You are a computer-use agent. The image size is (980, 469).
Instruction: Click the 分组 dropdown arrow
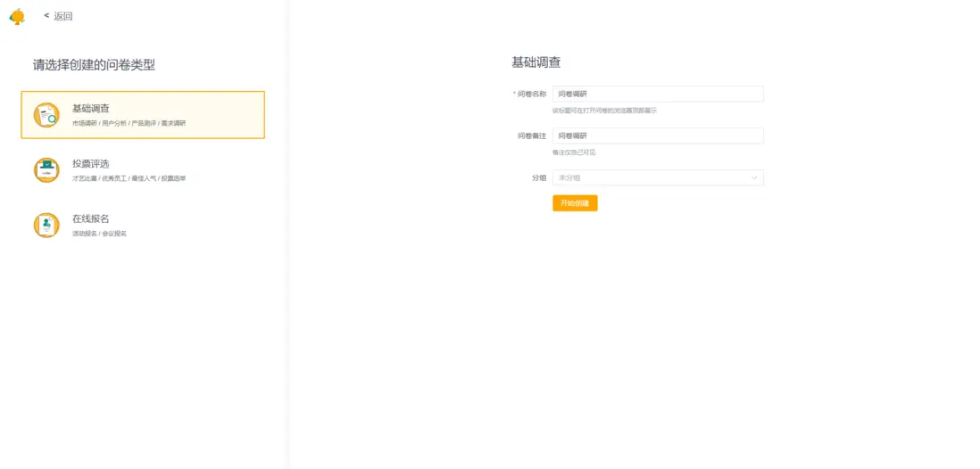(x=754, y=178)
